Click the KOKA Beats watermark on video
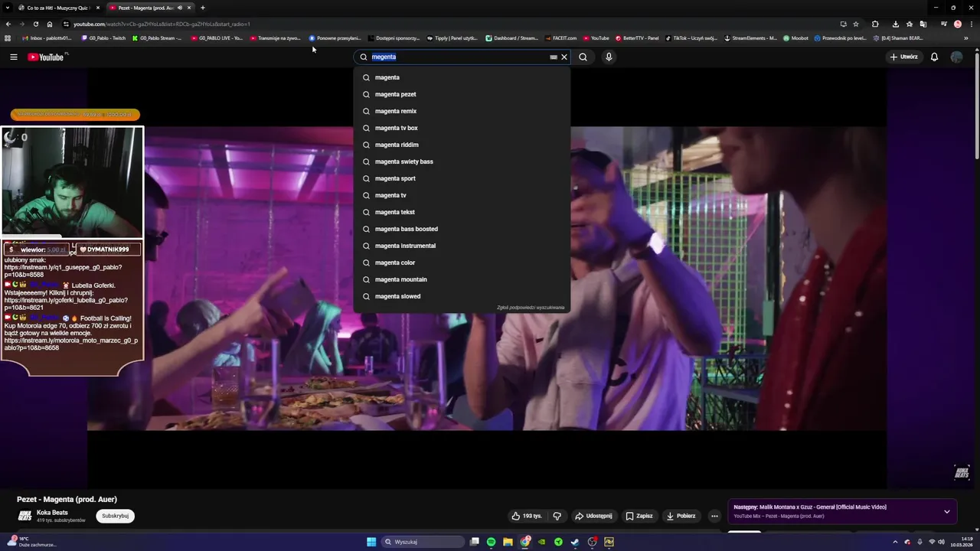The image size is (980, 551). (962, 472)
